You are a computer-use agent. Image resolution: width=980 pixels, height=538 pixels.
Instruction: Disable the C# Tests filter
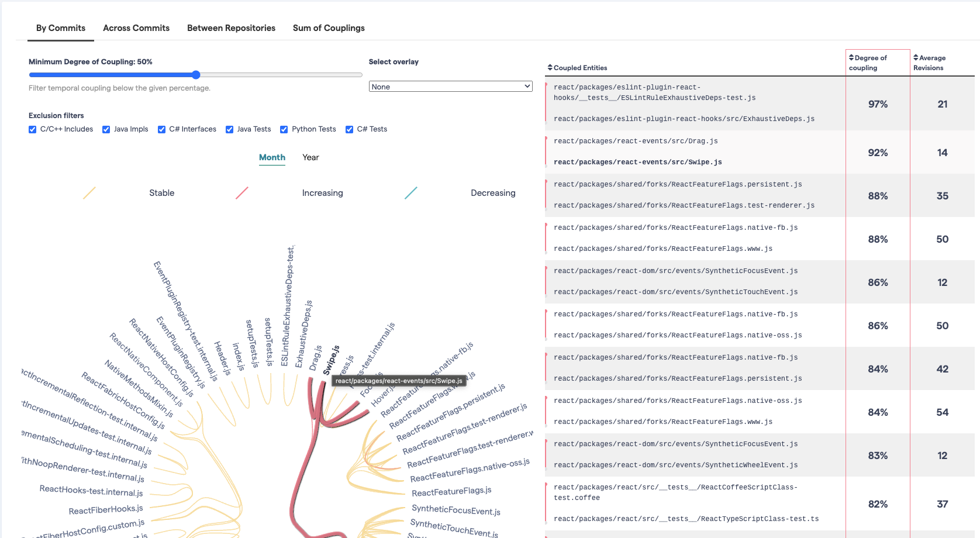349,129
